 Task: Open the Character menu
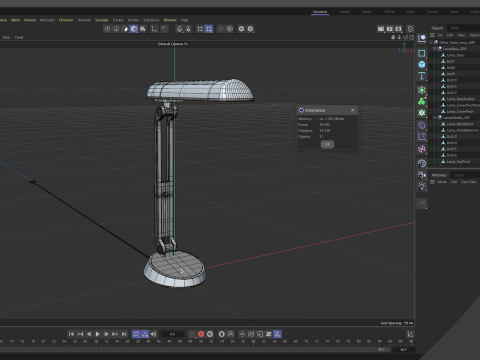[x=66, y=20]
